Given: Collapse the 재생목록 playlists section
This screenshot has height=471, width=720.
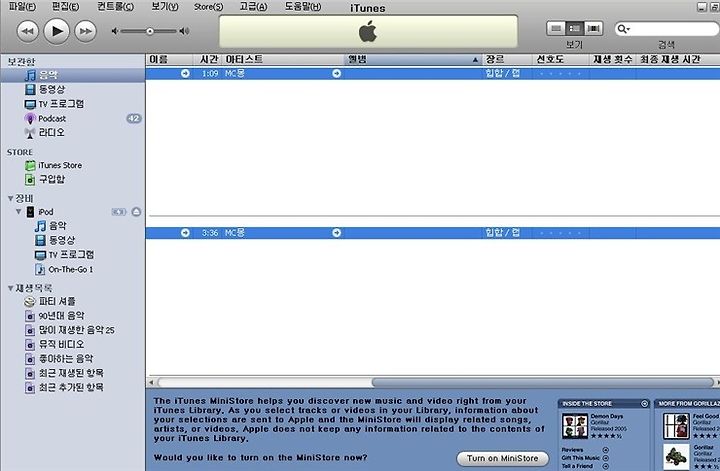Looking at the screenshot, I should pos(11,288).
